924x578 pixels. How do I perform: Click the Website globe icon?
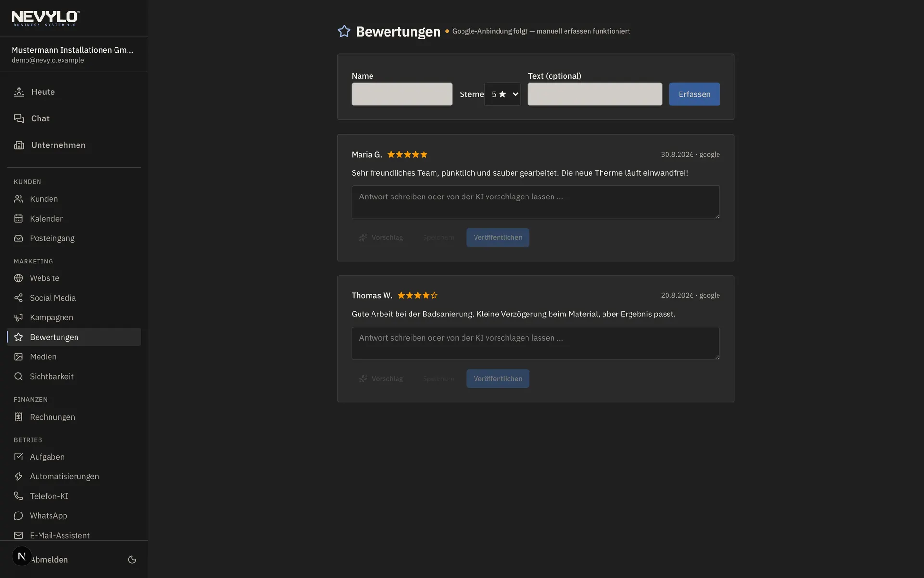pos(18,278)
